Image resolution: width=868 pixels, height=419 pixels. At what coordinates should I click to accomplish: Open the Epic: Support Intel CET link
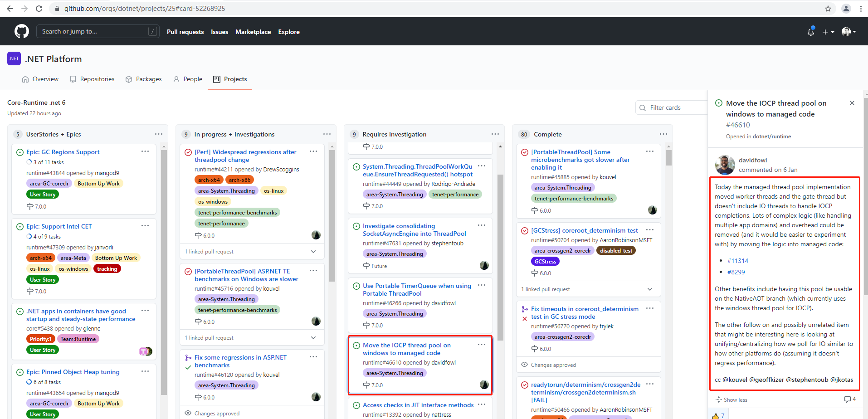pos(59,226)
